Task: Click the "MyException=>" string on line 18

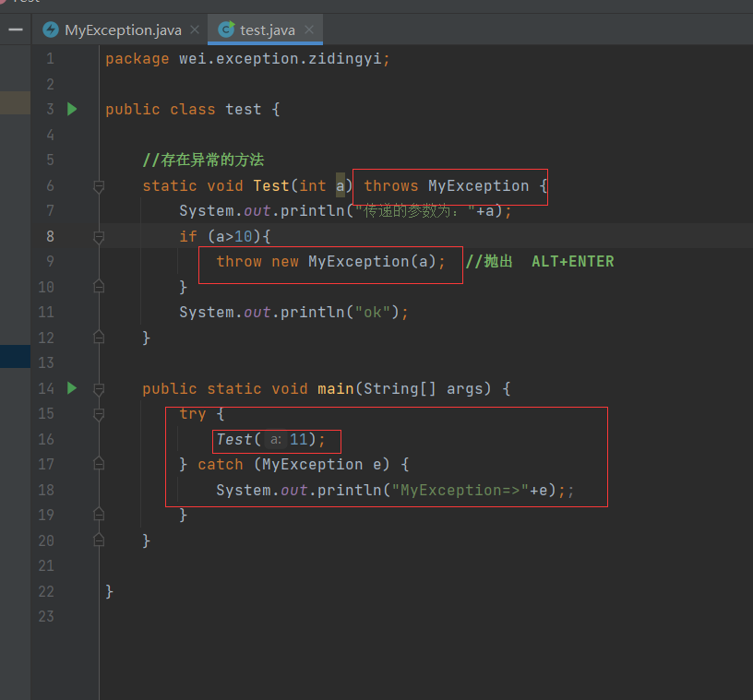Action: click(x=460, y=491)
